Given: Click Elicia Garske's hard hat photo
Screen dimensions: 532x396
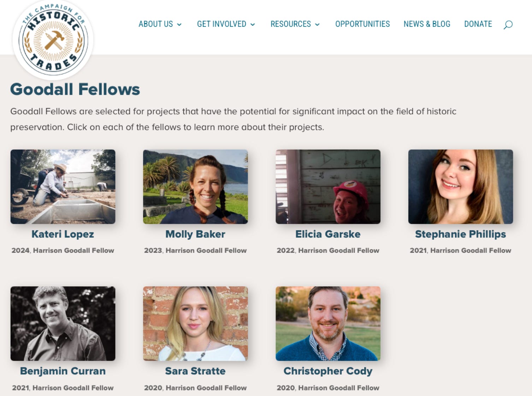Looking at the screenshot, I should pyautogui.click(x=328, y=187).
